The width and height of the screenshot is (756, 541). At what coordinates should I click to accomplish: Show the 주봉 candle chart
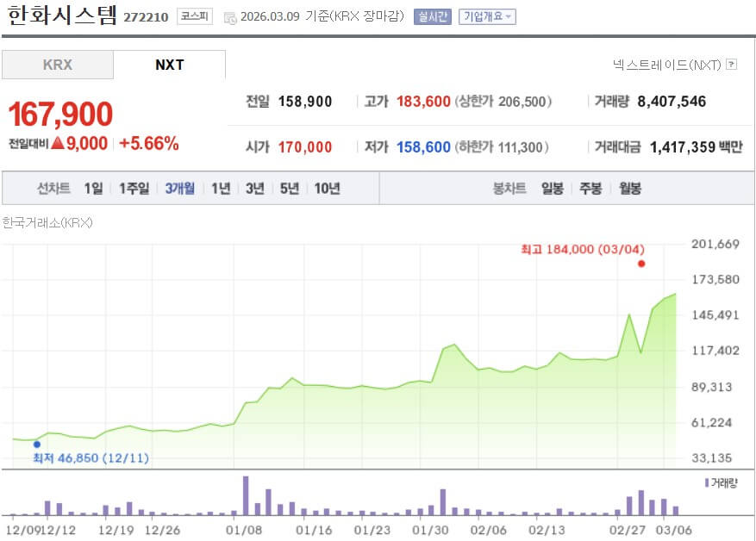click(x=590, y=188)
